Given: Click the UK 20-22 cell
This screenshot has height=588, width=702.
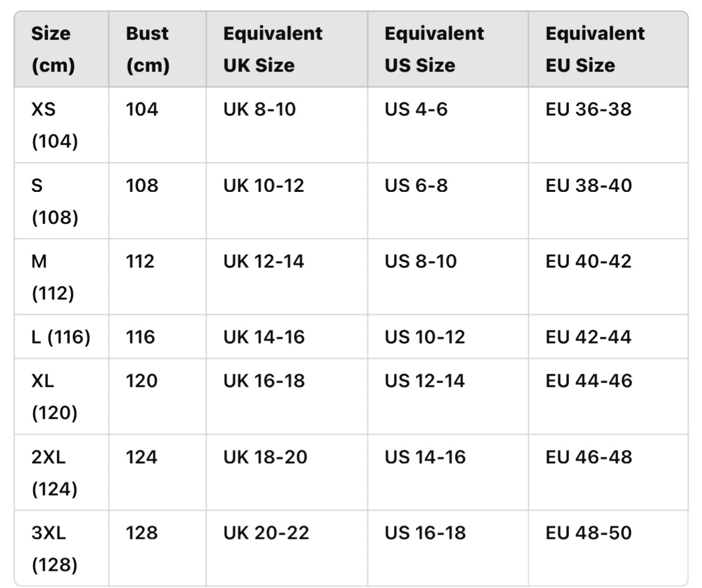Looking at the screenshot, I should tap(266, 533).
